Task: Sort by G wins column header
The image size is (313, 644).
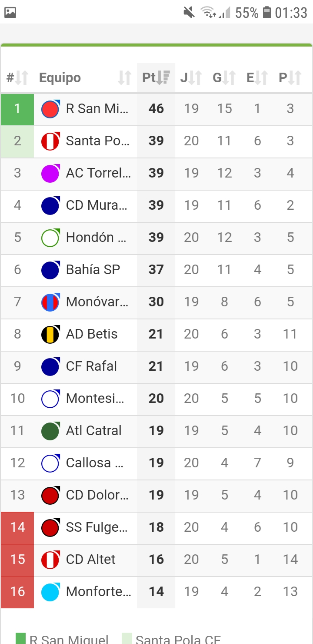Action: [x=224, y=78]
